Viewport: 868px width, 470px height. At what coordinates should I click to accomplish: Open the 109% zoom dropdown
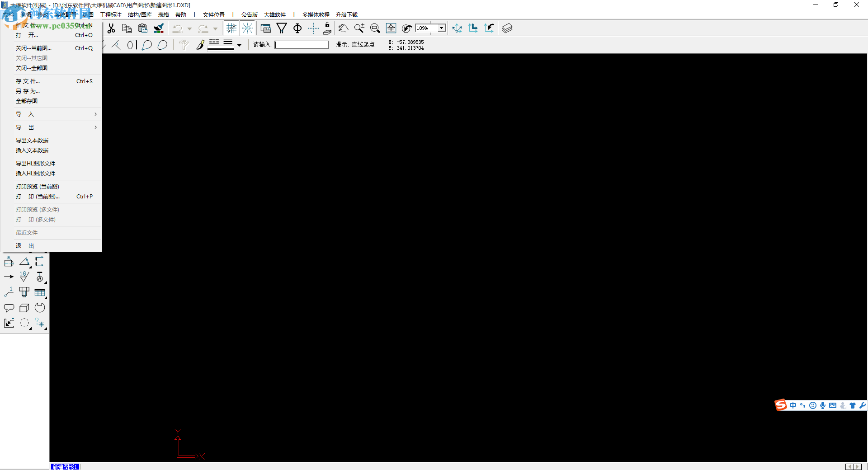441,28
